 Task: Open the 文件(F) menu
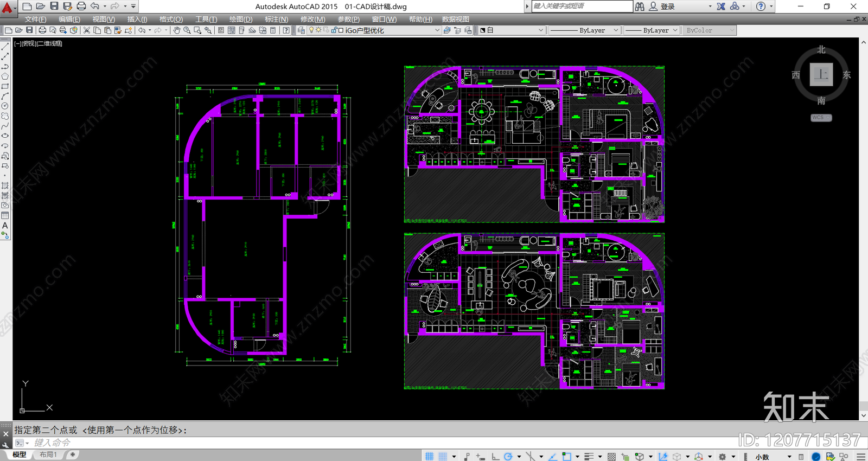coord(35,19)
